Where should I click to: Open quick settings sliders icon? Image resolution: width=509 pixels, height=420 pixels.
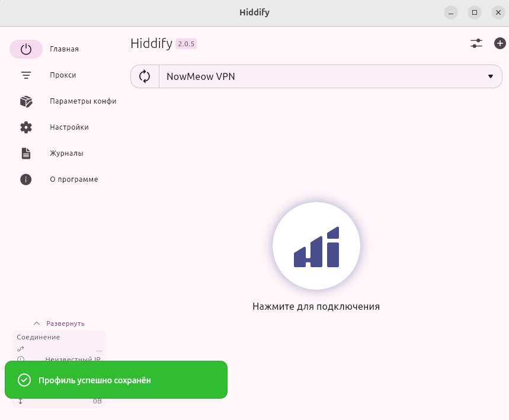click(476, 43)
